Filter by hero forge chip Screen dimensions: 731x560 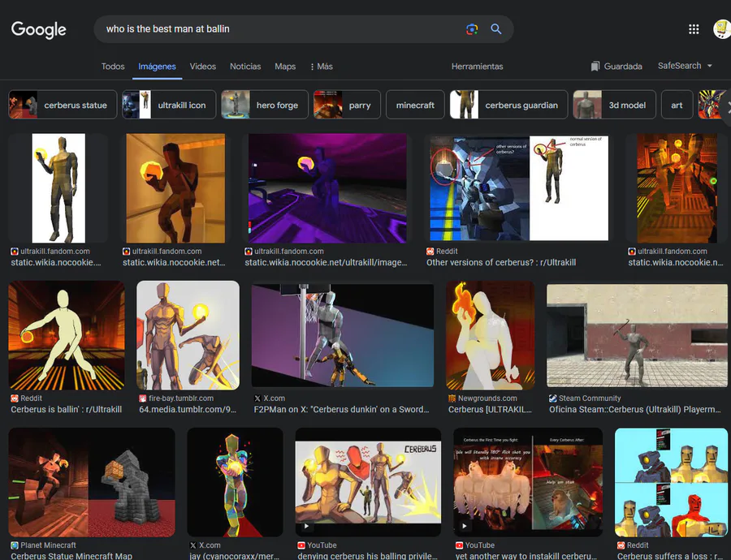click(x=265, y=105)
